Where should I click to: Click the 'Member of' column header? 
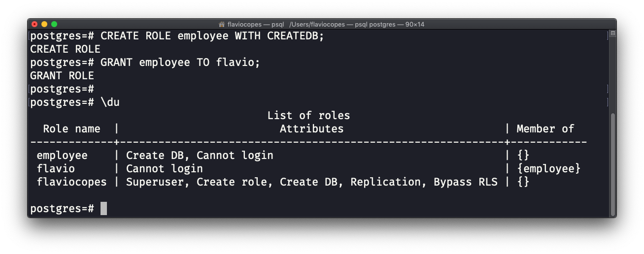tap(545, 129)
